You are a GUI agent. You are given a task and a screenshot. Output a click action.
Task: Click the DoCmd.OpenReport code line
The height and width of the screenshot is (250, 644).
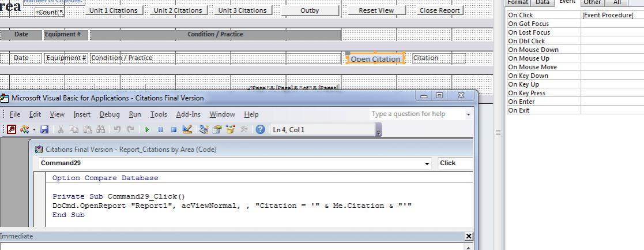(232, 206)
